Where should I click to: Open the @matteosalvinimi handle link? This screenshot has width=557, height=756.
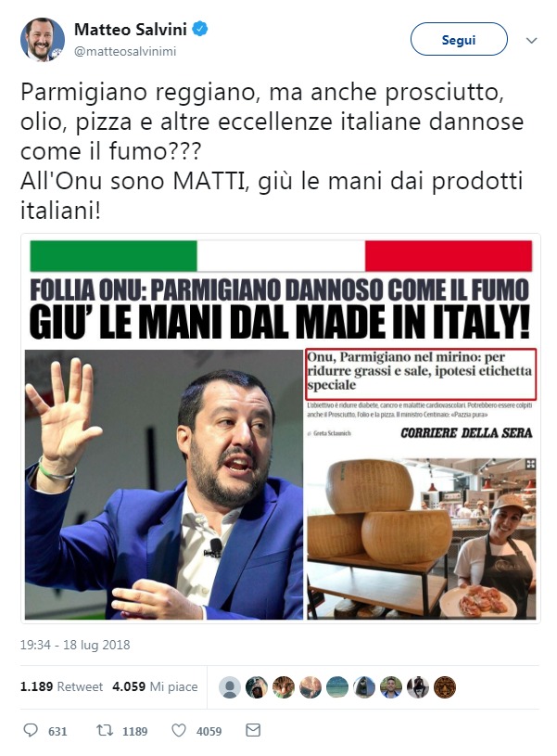point(125,51)
